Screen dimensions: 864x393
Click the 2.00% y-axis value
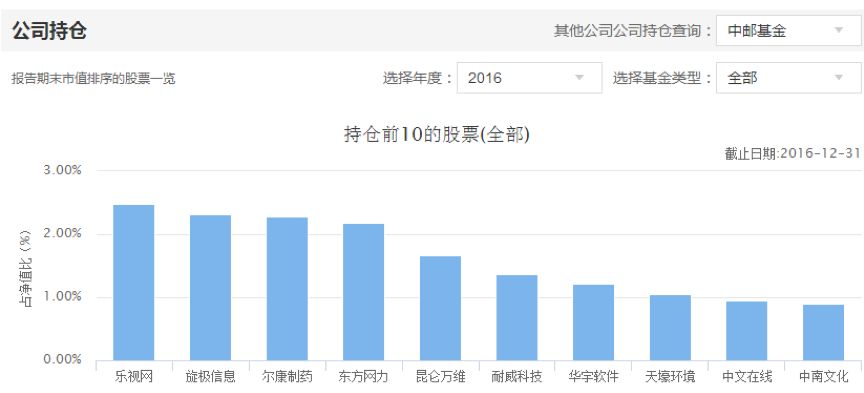click(x=62, y=234)
